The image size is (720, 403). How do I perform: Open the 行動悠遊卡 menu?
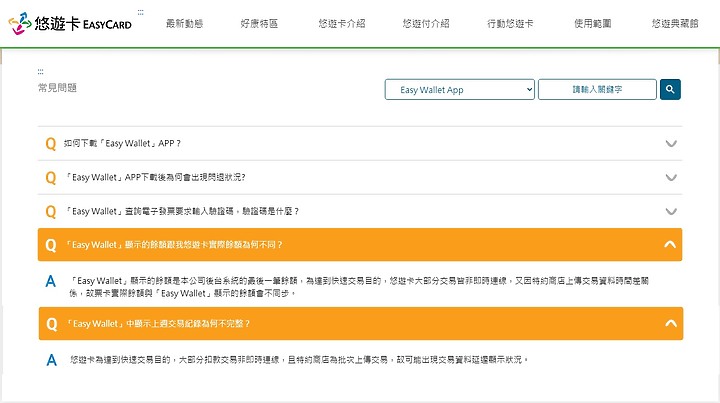(510, 23)
